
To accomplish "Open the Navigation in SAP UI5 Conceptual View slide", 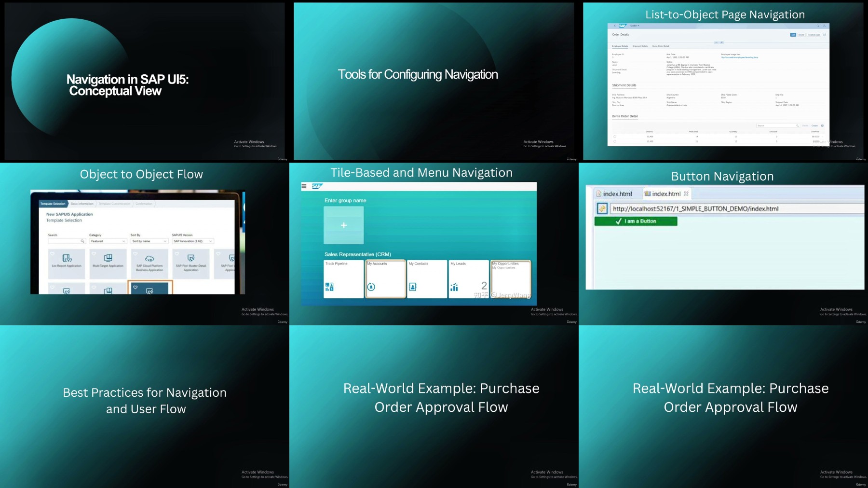I will tap(145, 81).
